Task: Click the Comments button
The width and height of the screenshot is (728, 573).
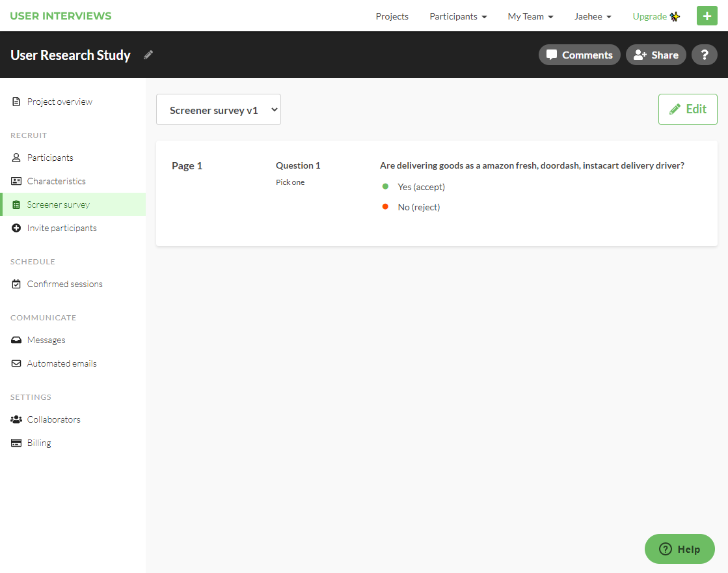Action: click(579, 55)
